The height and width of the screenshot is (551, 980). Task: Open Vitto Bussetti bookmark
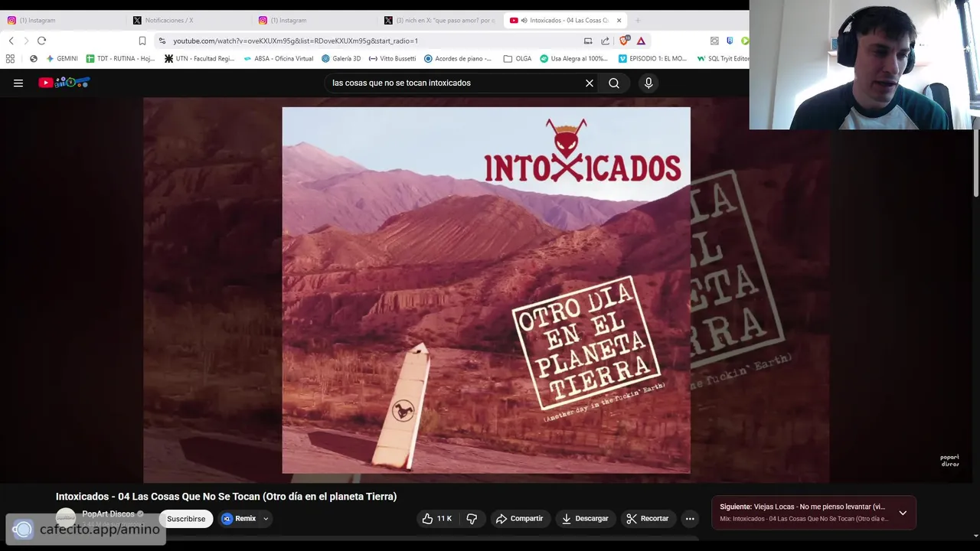392,58
